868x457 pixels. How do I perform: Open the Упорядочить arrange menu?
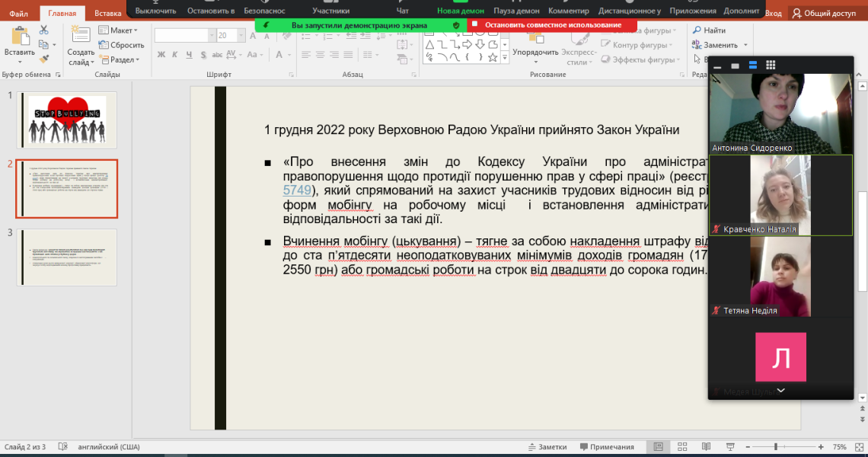click(x=535, y=47)
